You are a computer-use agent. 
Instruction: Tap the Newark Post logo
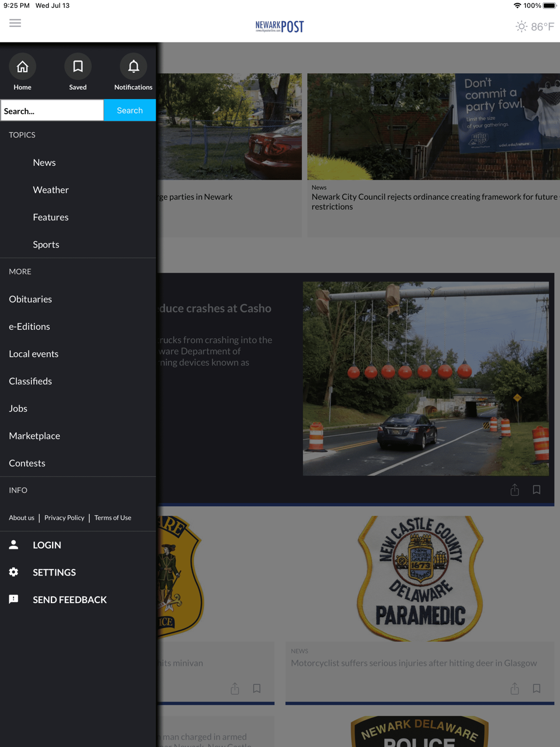(x=279, y=26)
